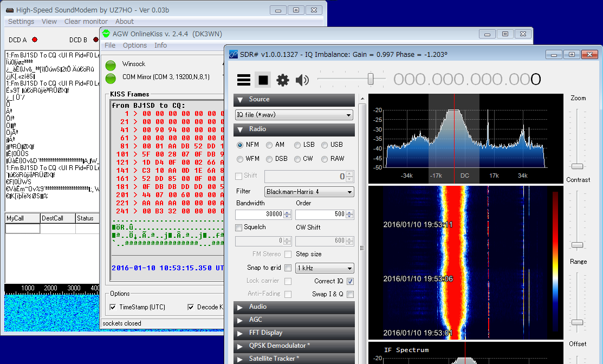603x364 pixels.
Task: Click Clear monitor in SoundModem
Action: [86, 22]
